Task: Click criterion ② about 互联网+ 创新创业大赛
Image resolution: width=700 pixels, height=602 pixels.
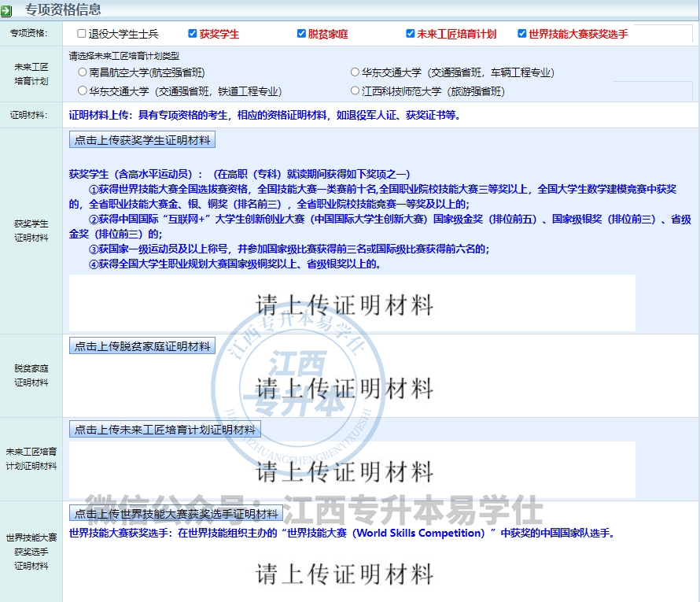Action: [x=380, y=227]
